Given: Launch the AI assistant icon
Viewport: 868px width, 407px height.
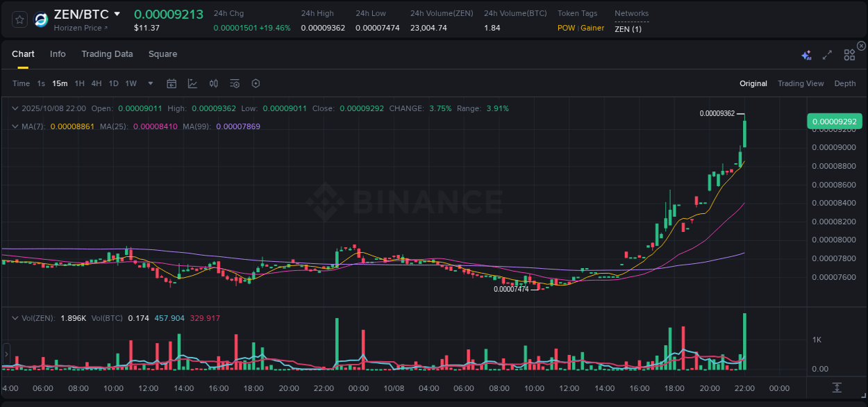Looking at the screenshot, I should pos(806,53).
